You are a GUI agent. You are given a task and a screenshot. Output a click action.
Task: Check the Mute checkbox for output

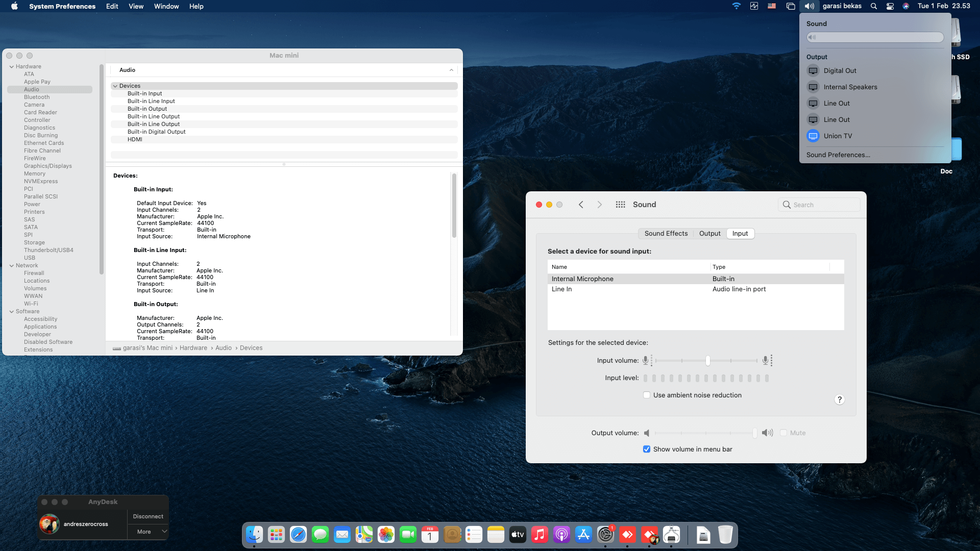coord(784,433)
